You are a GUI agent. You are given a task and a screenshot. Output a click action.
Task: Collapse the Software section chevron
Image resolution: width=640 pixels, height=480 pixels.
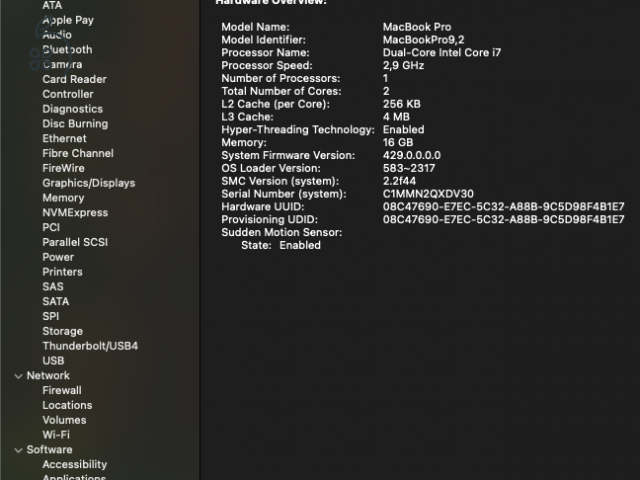tap(18, 450)
